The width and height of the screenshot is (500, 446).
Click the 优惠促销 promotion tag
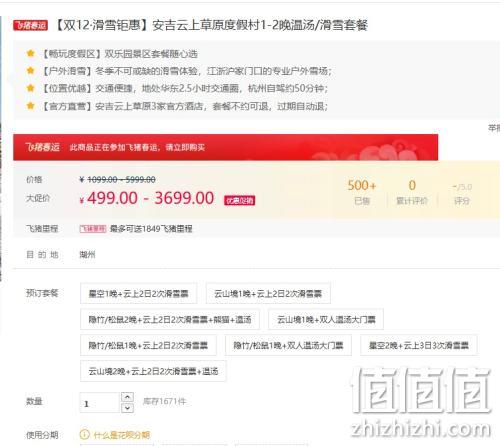tap(240, 200)
